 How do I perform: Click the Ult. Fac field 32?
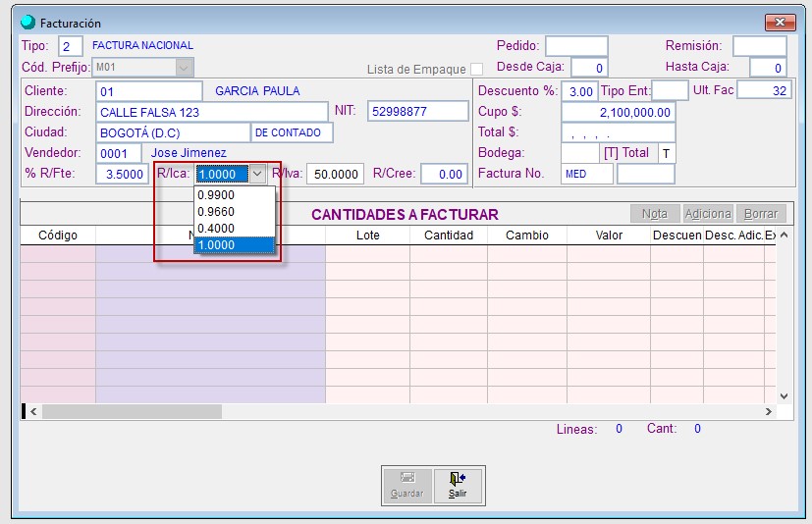[x=764, y=90]
